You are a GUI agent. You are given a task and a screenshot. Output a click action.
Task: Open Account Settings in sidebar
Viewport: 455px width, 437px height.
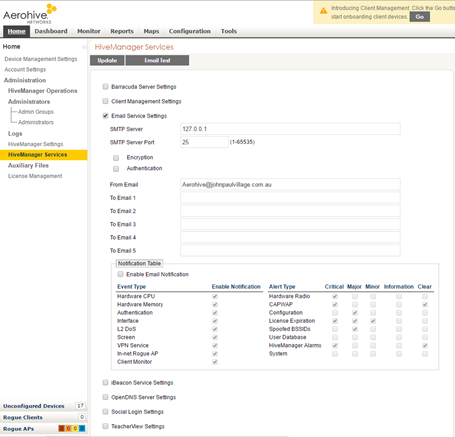pos(25,70)
